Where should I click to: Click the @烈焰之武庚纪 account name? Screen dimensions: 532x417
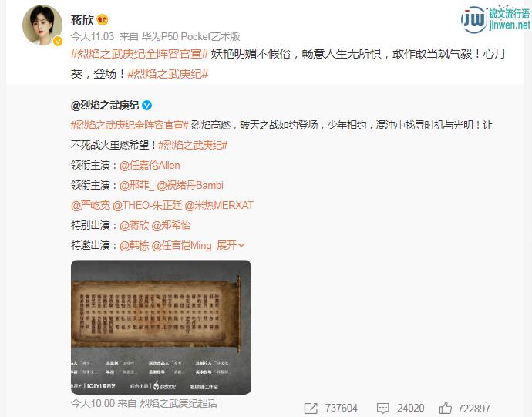[105, 106]
